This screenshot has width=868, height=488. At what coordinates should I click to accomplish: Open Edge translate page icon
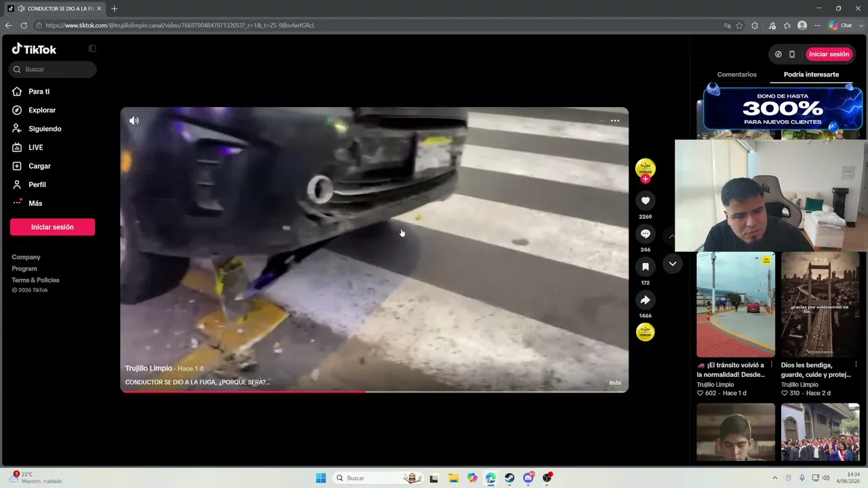(x=728, y=26)
